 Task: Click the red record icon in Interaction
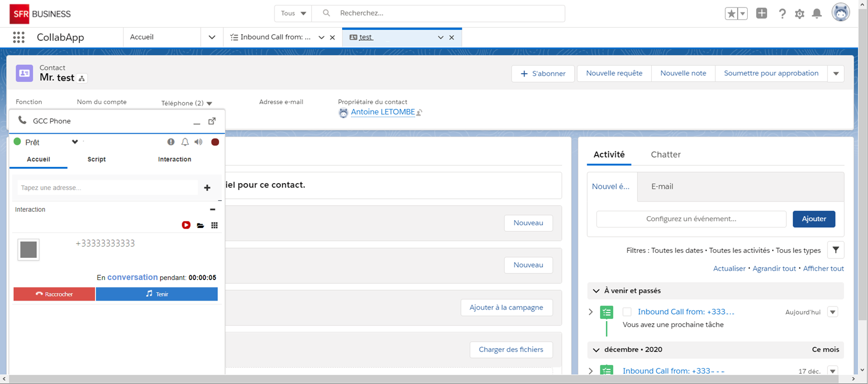pyautogui.click(x=186, y=225)
